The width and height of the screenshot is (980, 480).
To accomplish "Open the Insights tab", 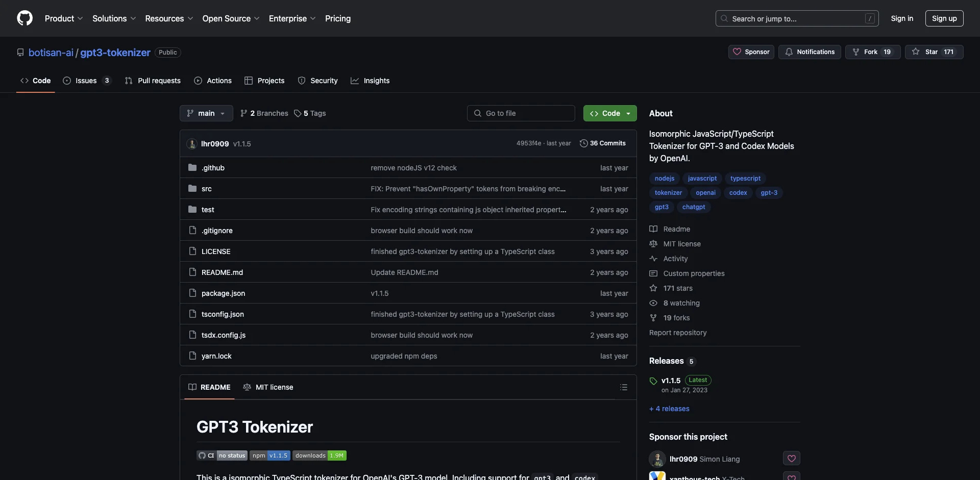I will (x=370, y=81).
